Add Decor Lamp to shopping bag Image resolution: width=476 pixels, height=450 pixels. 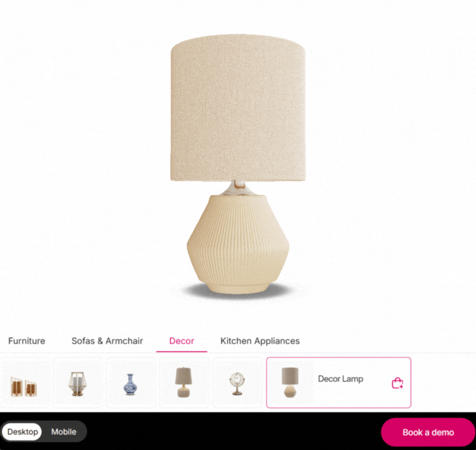click(x=397, y=383)
